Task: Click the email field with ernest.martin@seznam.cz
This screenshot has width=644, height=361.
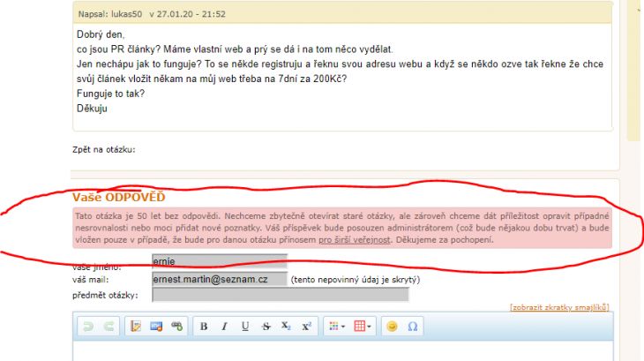Action: point(220,279)
